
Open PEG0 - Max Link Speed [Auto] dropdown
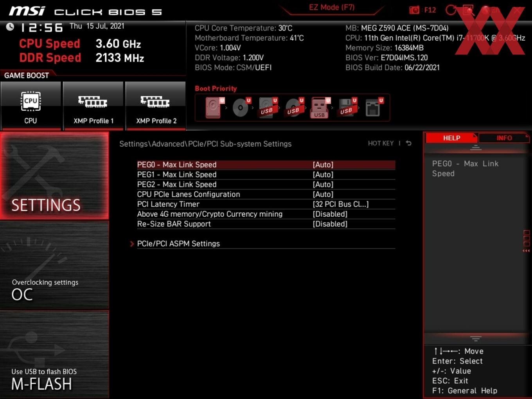click(x=323, y=165)
